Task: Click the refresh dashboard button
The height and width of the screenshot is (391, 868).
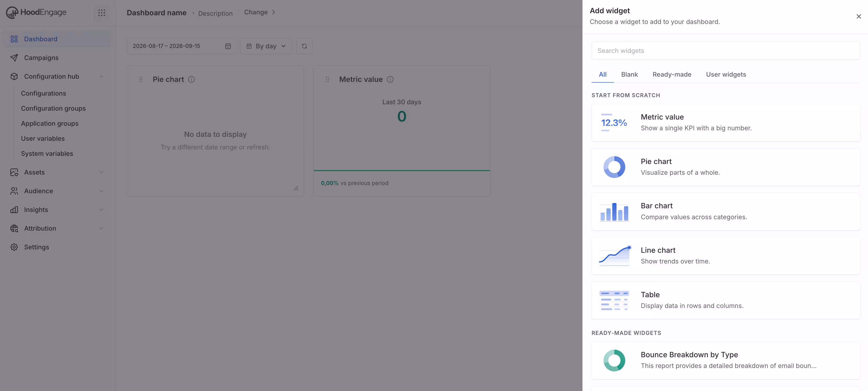Action: (304, 46)
